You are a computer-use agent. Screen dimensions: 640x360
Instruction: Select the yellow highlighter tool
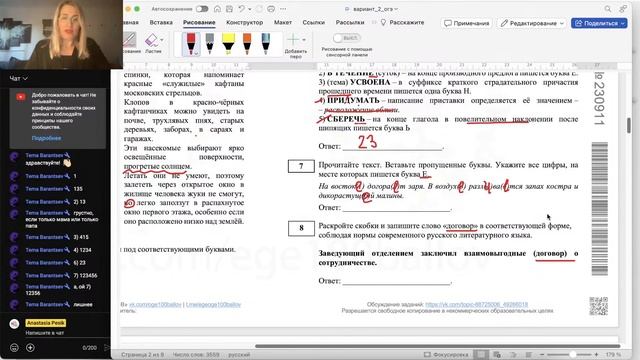pos(228,43)
